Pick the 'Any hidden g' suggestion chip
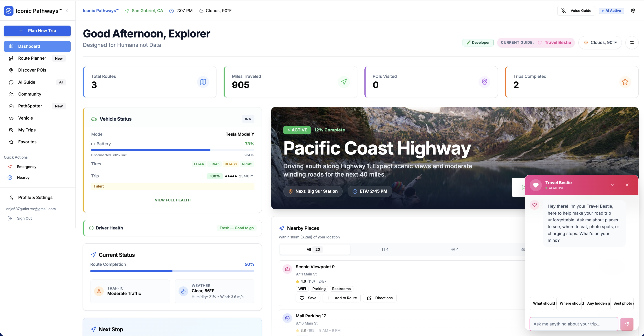The width and height of the screenshot is (644, 336). coord(596,303)
